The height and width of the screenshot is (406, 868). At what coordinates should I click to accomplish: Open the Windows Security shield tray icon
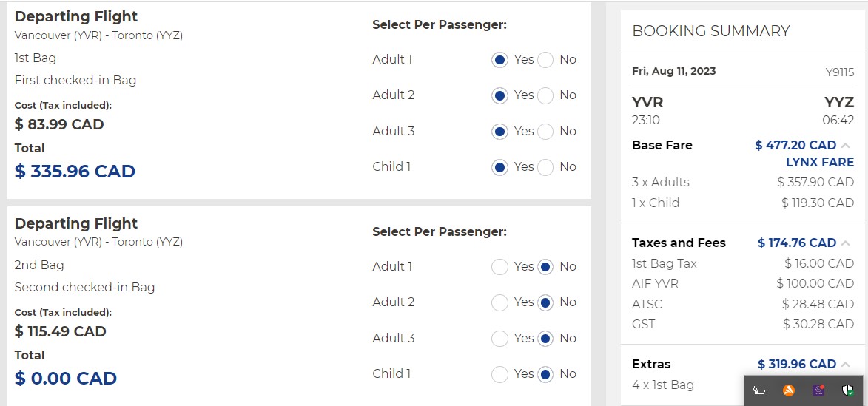(849, 390)
